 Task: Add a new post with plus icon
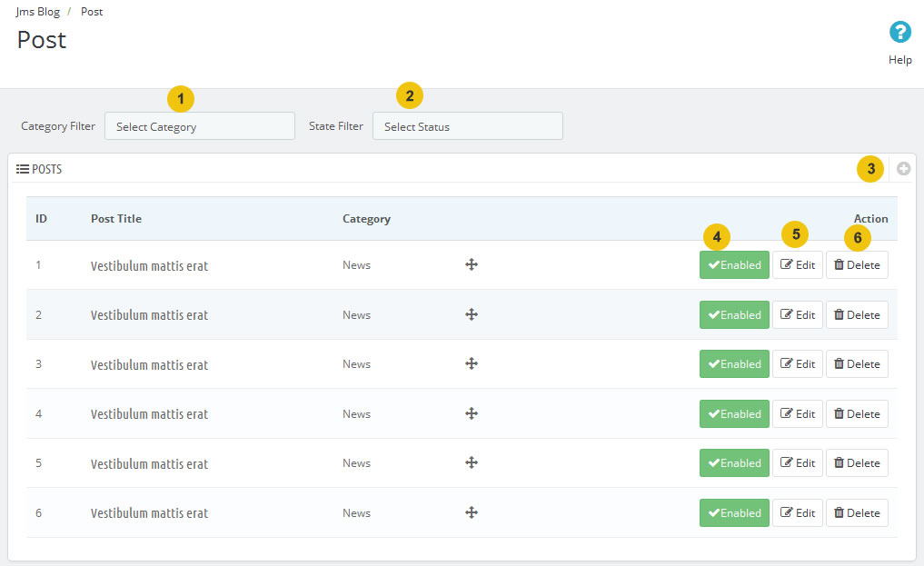click(903, 169)
